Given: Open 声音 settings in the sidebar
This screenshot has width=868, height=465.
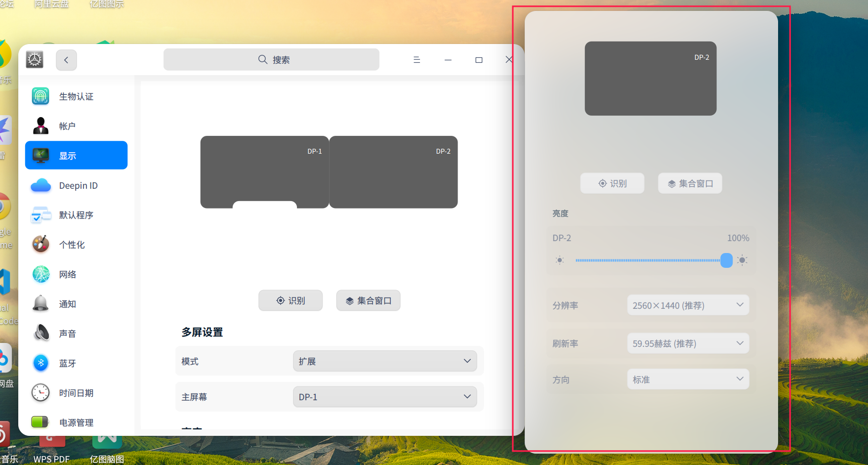Looking at the screenshot, I should 76,334.
